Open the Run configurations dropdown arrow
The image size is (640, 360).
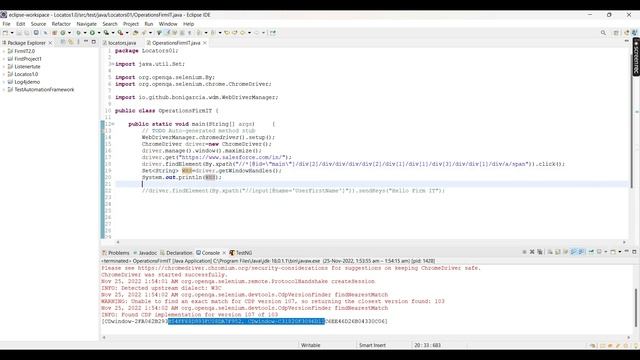pos(99,33)
